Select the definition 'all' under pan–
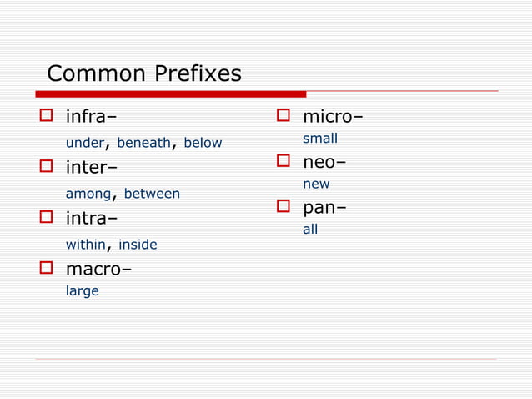This screenshot has height=399, width=532. [310, 229]
